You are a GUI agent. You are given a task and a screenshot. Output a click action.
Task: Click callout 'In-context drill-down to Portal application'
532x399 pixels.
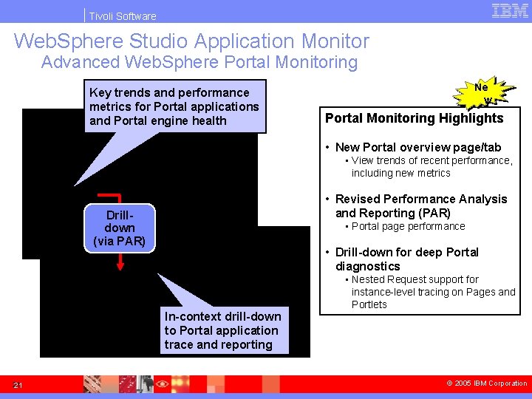coord(224,330)
